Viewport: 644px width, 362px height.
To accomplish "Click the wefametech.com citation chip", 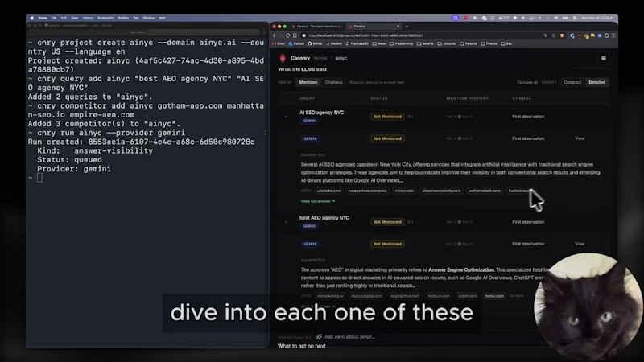I will tap(485, 191).
